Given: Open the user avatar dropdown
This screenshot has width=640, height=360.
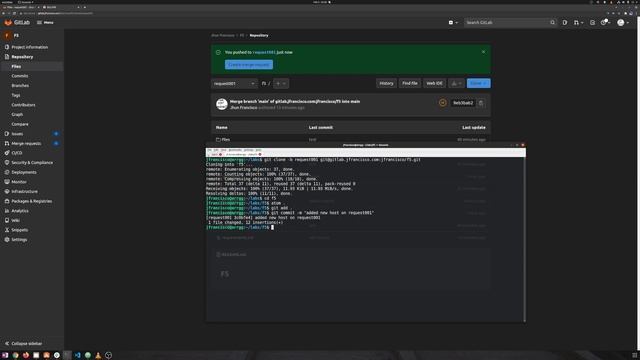Looking at the screenshot, I should [622, 22].
